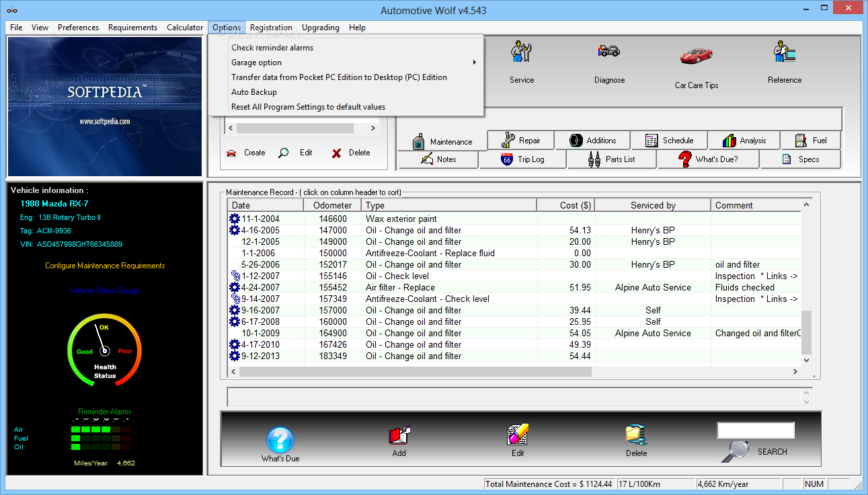Select the 11-1-2004 Wax exterior paint row
The width and height of the screenshot is (868, 495).
pyautogui.click(x=515, y=219)
